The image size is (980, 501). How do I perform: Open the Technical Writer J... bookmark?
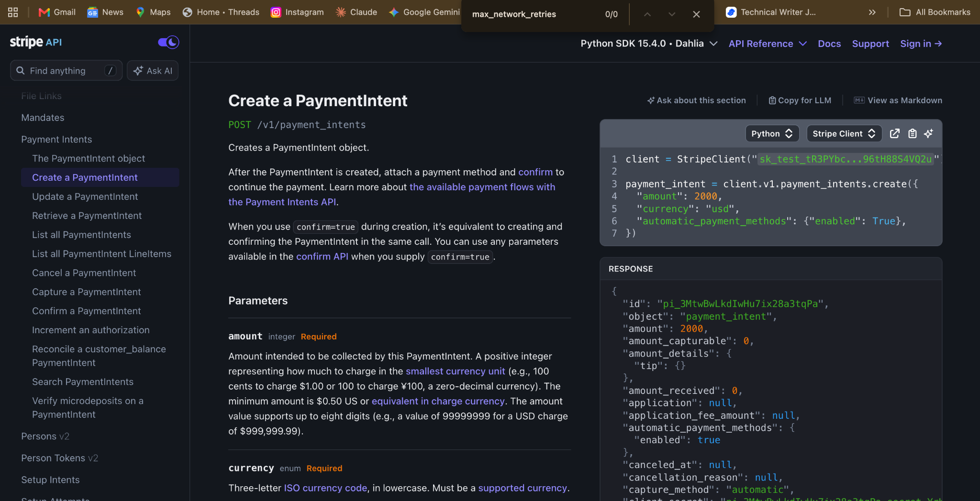point(771,12)
